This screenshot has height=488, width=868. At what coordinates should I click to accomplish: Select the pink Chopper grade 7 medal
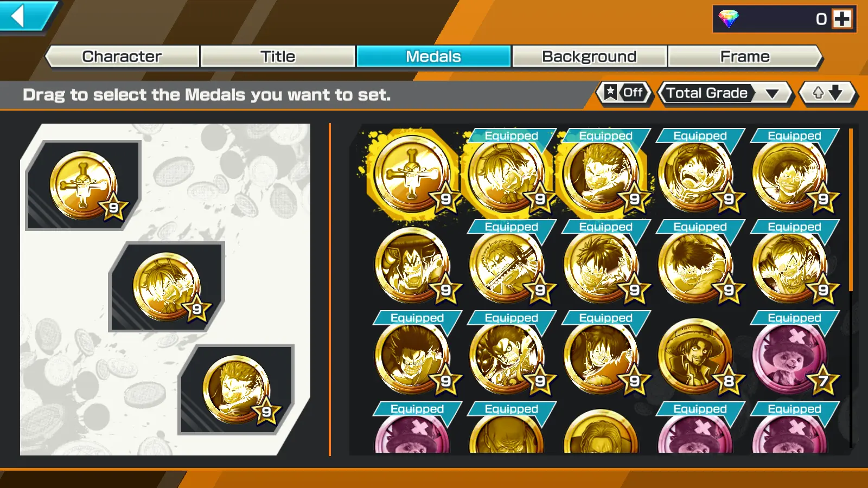(x=790, y=356)
